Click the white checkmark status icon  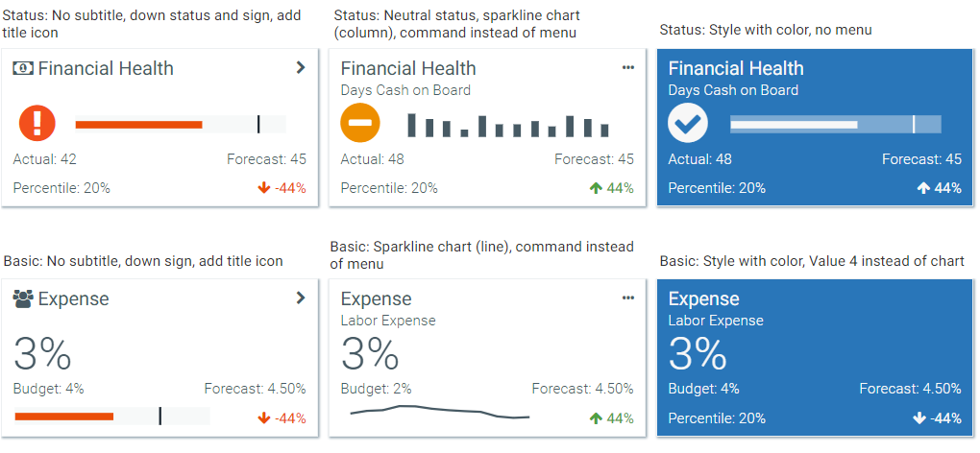(688, 123)
